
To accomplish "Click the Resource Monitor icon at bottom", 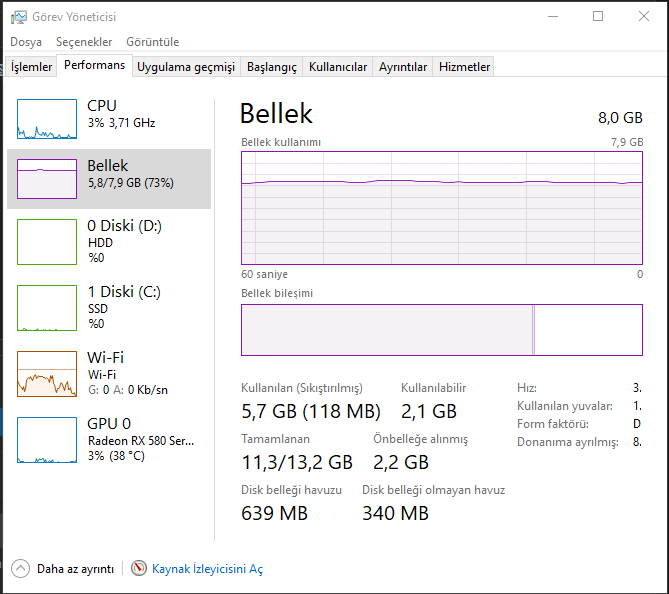I will [139, 568].
